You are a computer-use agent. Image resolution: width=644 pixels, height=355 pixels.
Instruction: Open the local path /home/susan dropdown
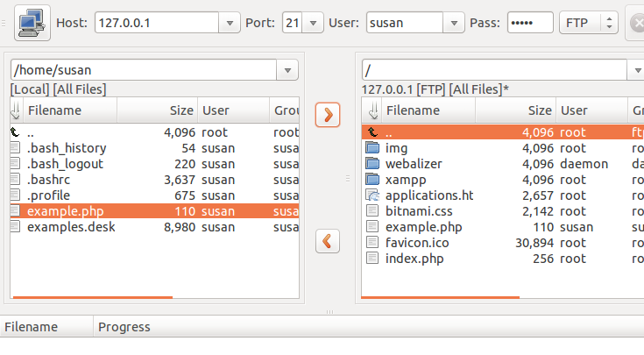287,70
